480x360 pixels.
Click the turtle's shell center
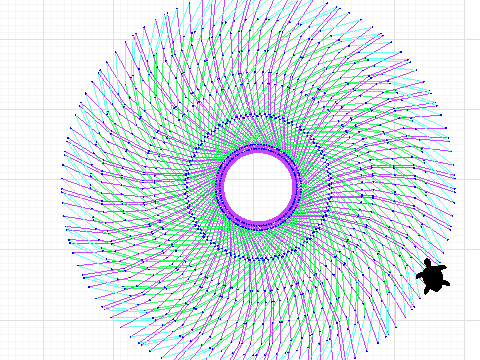point(433,277)
